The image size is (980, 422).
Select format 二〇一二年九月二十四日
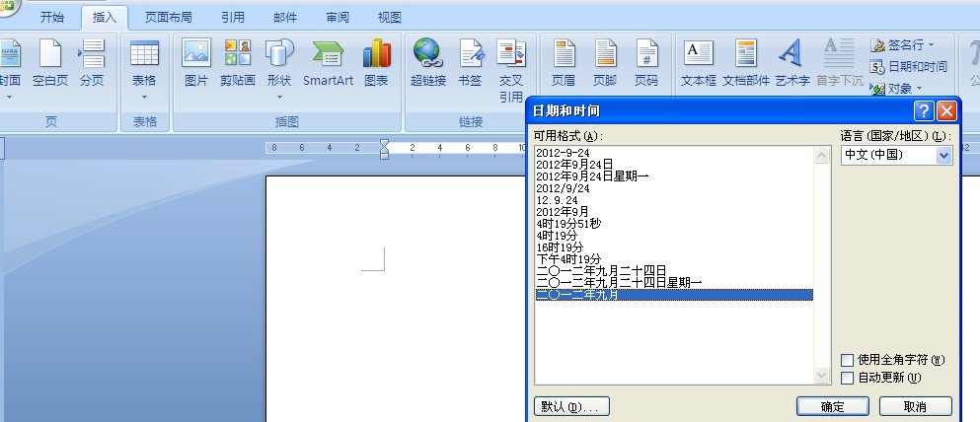674,271
